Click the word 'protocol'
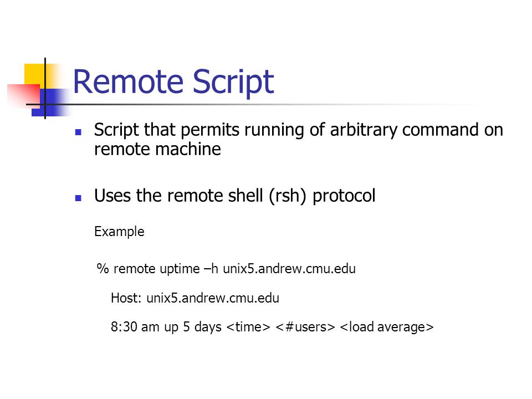 click(x=344, y=196)
